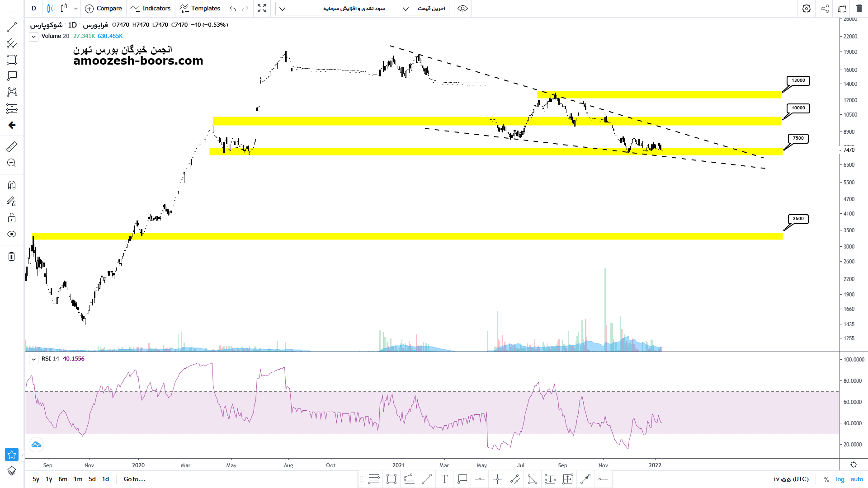Select the ruler measure tool
The image size is (868, 488).
coord(12,147)
